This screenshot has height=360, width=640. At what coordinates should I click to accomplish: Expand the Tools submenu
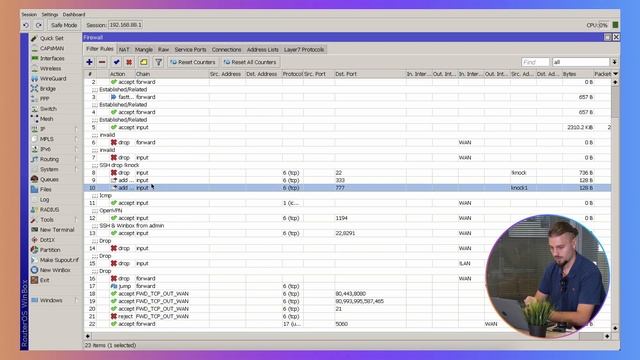[x=76, y=220]
